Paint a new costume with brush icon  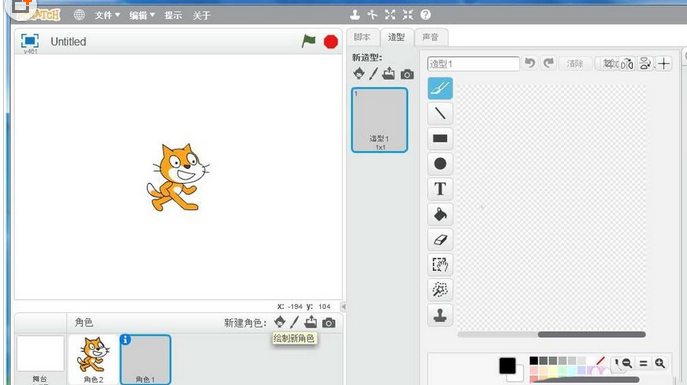373,74
